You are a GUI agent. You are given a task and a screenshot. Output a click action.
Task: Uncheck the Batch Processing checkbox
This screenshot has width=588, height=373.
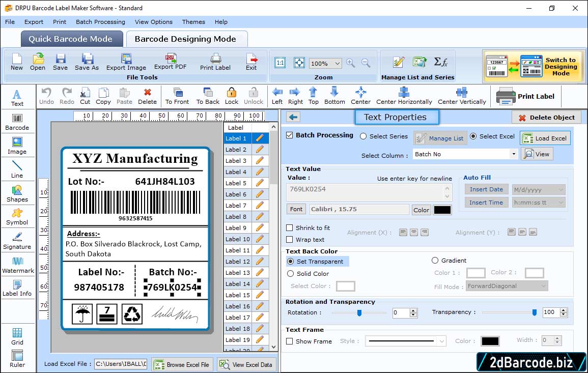pos(290,135)
